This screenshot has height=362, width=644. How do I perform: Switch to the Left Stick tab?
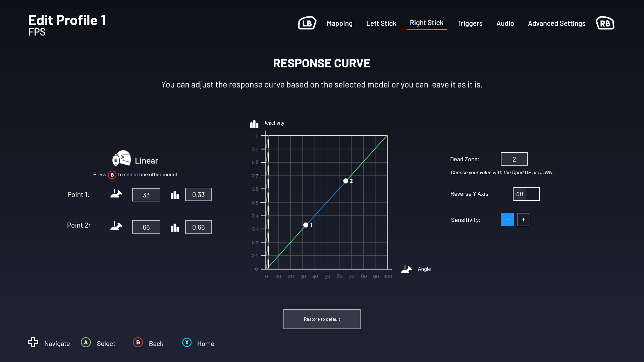[x=381, y=23]
